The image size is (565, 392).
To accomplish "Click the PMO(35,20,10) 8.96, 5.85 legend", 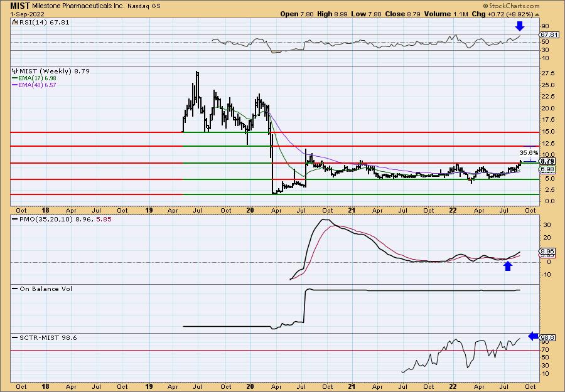I will pyautogui.click(x=65, y=219).
